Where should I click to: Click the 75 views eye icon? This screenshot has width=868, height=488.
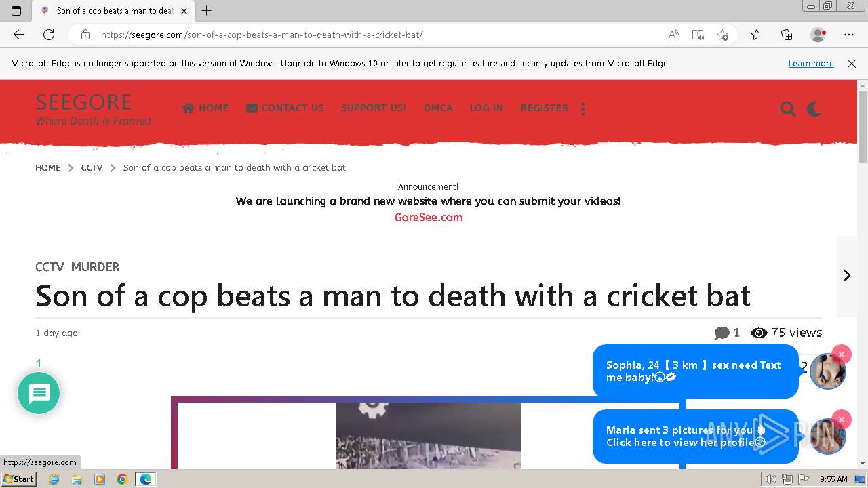click(759, 333)
